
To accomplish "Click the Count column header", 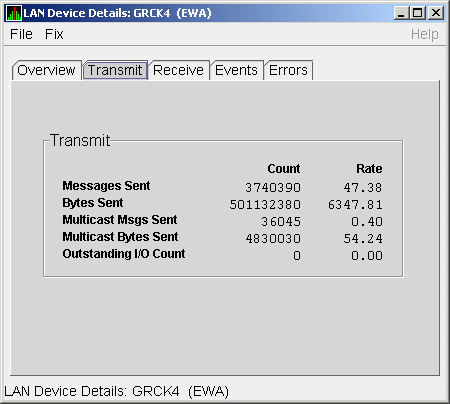I will pos(284,169).
